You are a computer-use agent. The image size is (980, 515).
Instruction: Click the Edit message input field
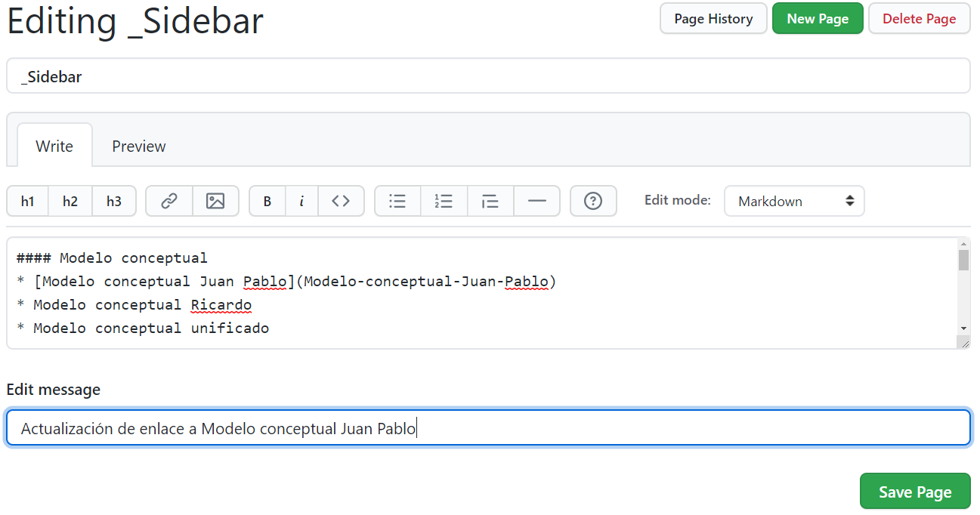tap(488, 427)
